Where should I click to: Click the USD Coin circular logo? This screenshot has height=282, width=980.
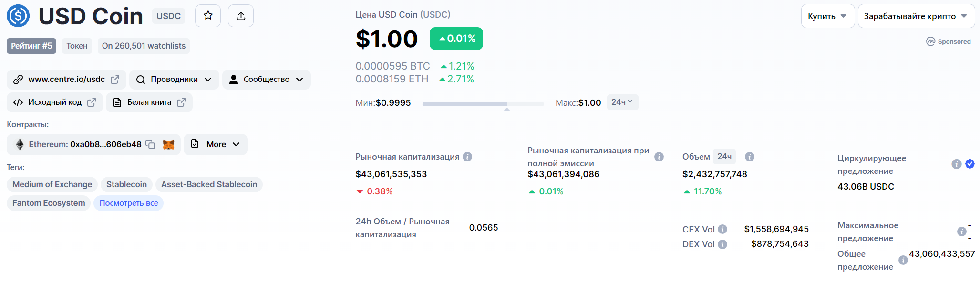click(x=18, y=15)
